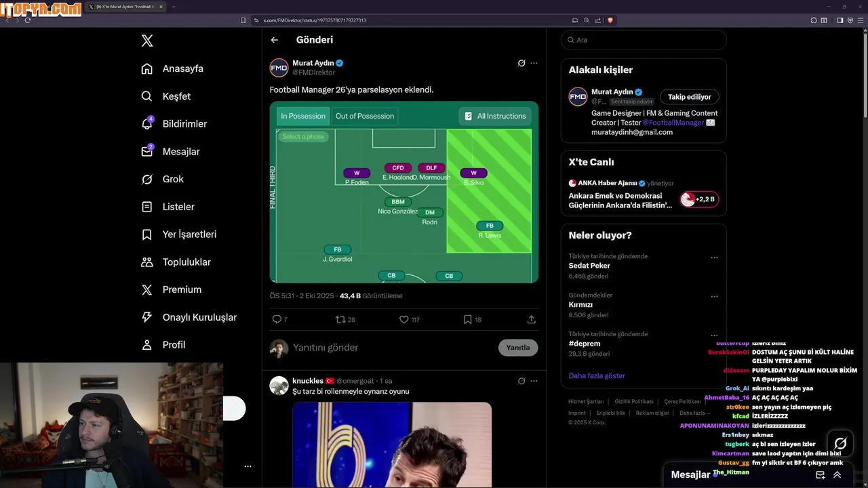The width and height of the screenshot is (868, 488).
Task: Click the Brave Shields icon
Action: [610, 20]
